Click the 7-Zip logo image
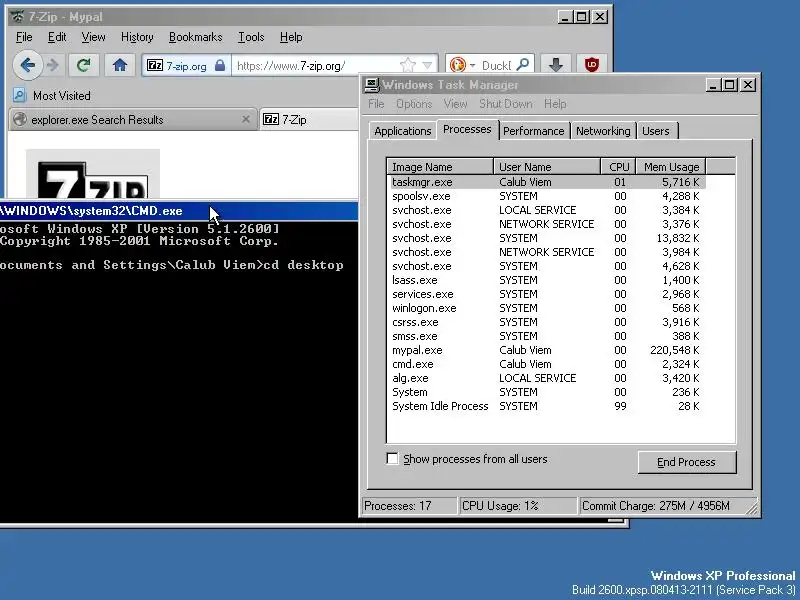 click(93, 174)
